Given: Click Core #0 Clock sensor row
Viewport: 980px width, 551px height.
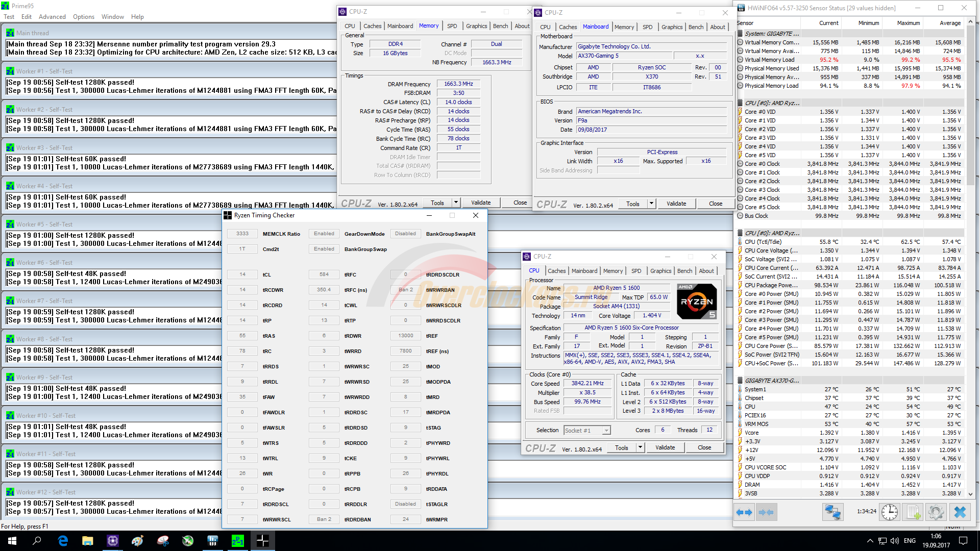Looking at the screenshot, I should (762, 164).
